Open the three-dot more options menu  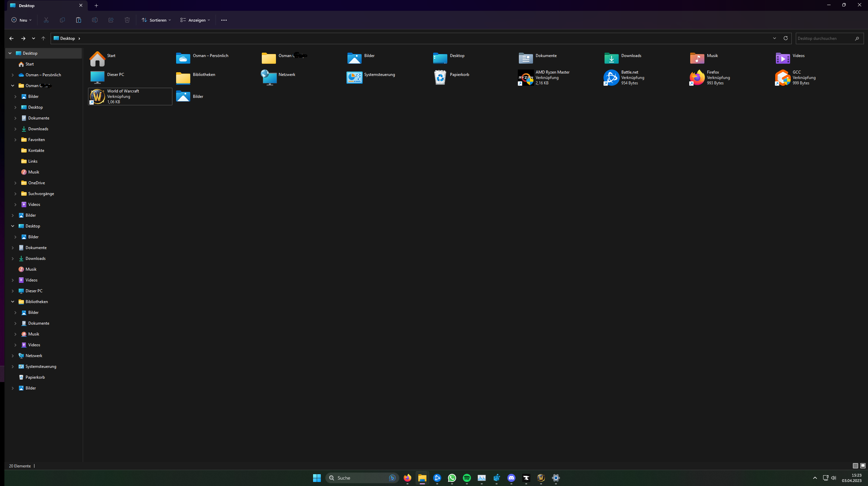(x=224, y=20)
